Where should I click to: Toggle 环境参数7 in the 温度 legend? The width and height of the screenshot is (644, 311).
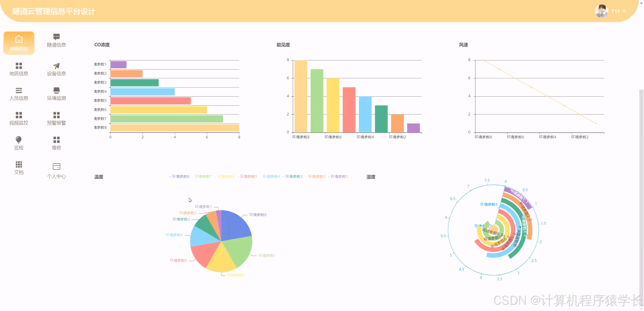[202, 177]
